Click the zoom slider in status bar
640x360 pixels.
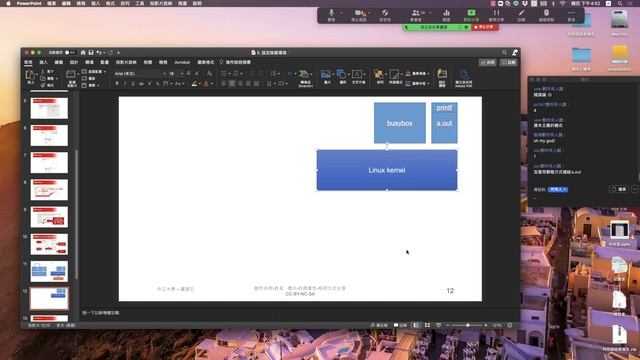(468, 325)
